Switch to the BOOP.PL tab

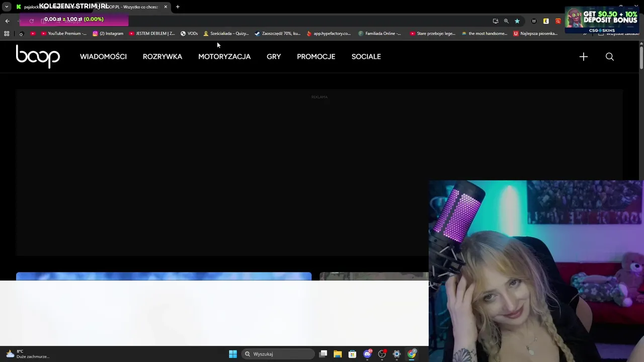click(x=131, y=7)
